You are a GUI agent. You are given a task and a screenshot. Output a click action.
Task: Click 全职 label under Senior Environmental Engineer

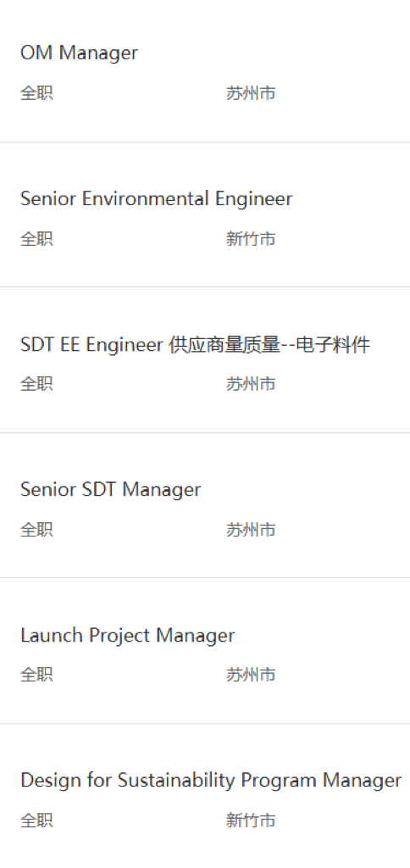pos(36,239)
